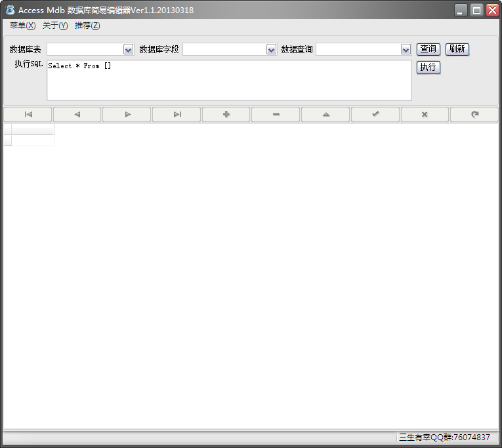Open the 推荐(Z) menu
Screen dimensions: 502x448
pyautogui.click(x=87, y=26)
